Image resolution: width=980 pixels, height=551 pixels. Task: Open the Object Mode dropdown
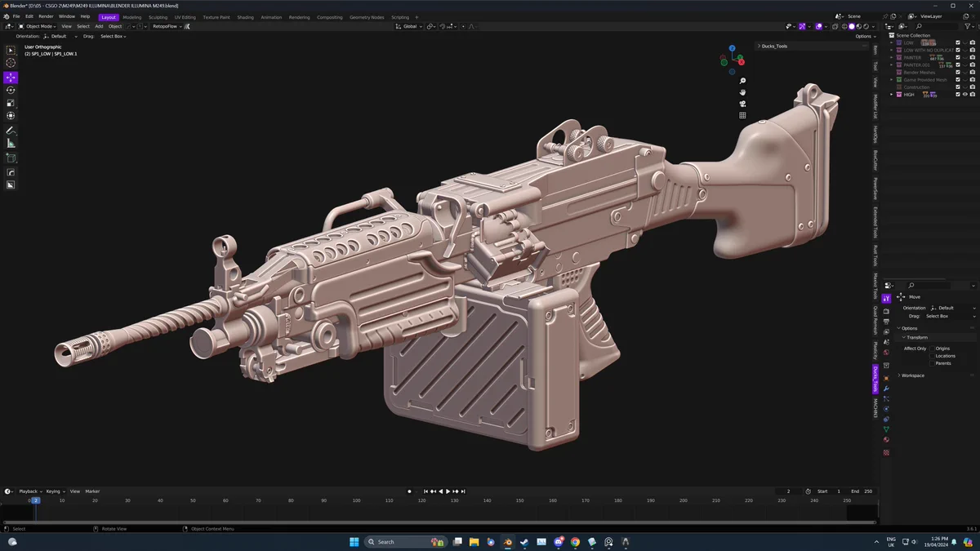click(38, 26)
